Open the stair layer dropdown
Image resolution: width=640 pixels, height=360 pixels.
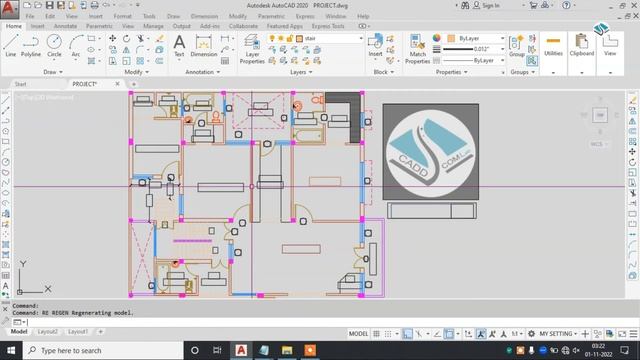coord(361,38)
